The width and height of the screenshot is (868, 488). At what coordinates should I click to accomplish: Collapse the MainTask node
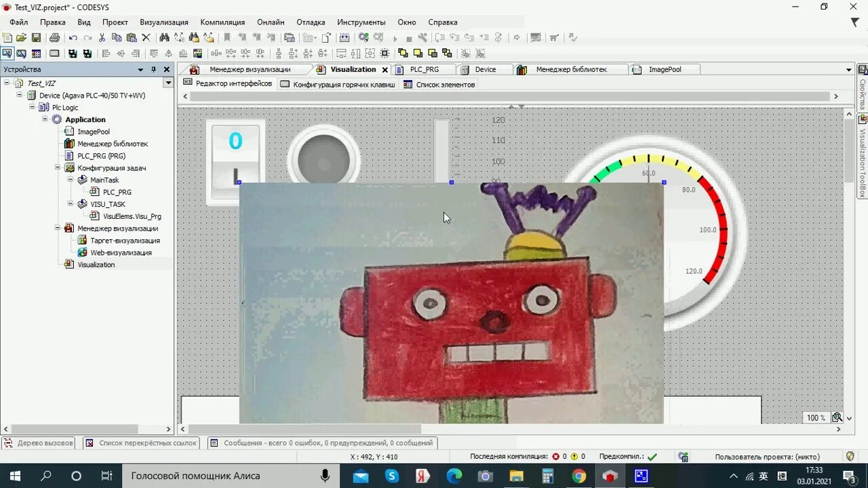pyautogui.click(x=71, y=180)
